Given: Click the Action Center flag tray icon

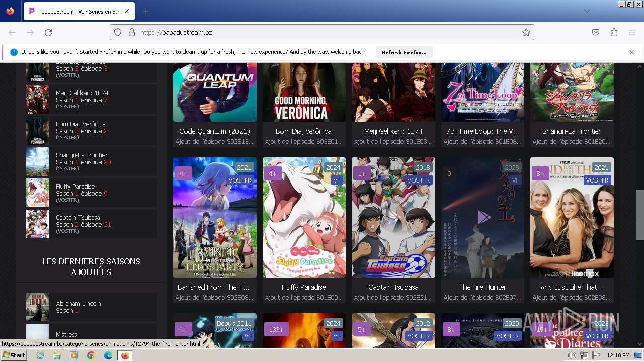Looking at the screenshot, I should [596, 355].
